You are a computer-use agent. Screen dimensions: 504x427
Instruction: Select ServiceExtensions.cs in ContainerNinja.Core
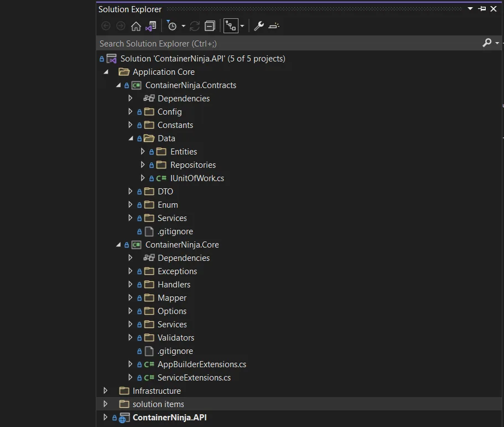pyautogui.click(x=194, y=378)
